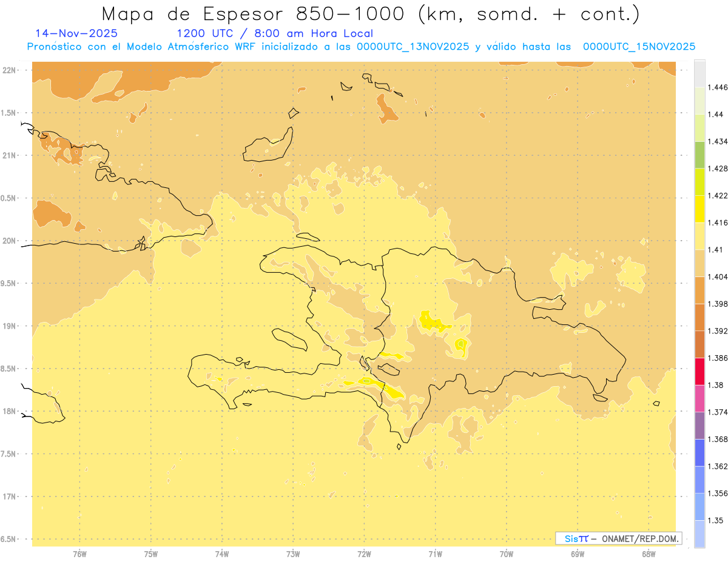Click the purple segment of the color scale
This screenshot has height=562, width=728.
point(699,426)
